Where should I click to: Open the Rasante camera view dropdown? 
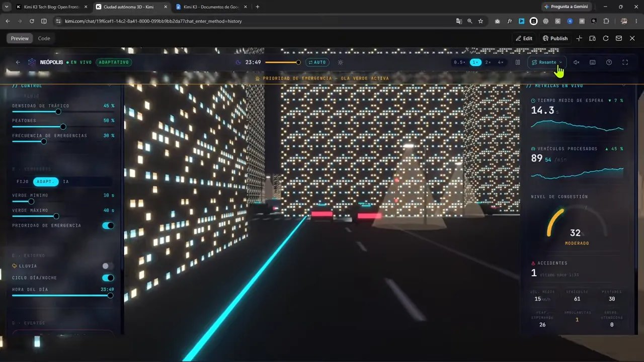tap(547, 62)
